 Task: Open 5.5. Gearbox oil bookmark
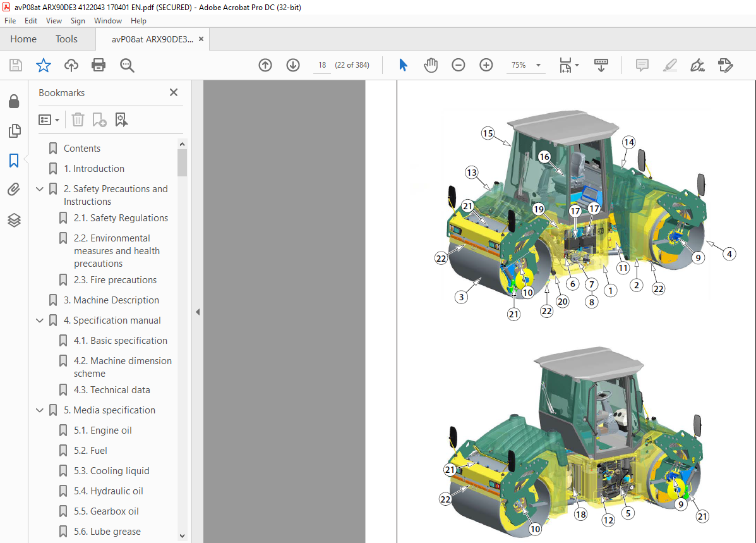click(x=106, y=511)
